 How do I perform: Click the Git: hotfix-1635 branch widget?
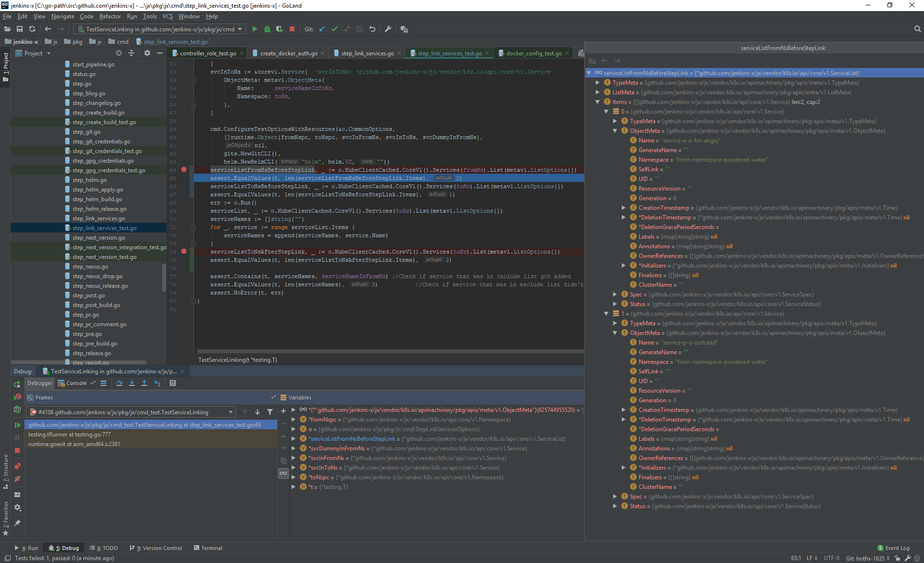pos(868,559)
